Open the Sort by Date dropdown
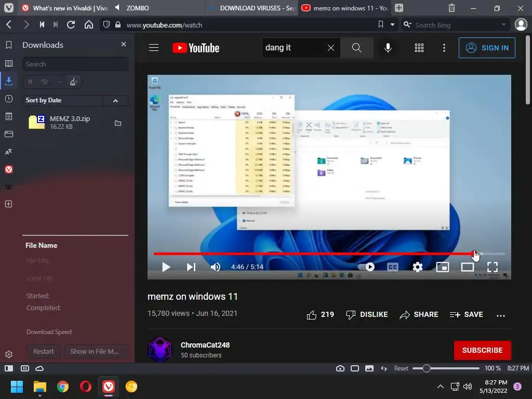Viewport: 532px width, 399px height. coord(63,100)
